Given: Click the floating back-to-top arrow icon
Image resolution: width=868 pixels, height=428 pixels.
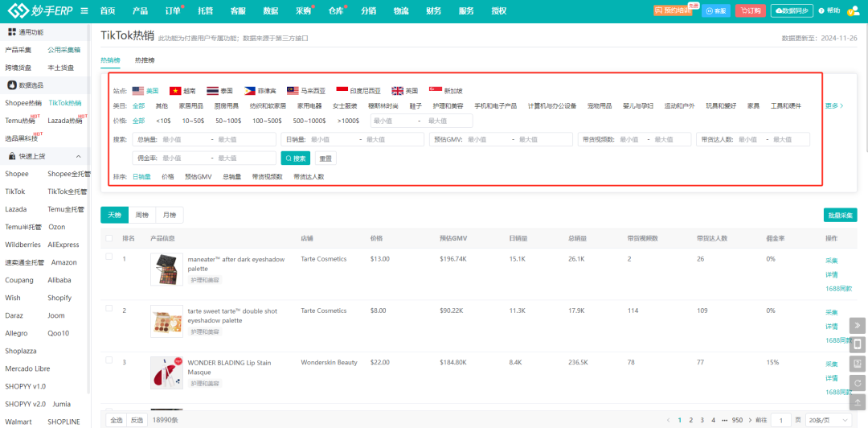Looking at the screenshot, I should 857,402.
